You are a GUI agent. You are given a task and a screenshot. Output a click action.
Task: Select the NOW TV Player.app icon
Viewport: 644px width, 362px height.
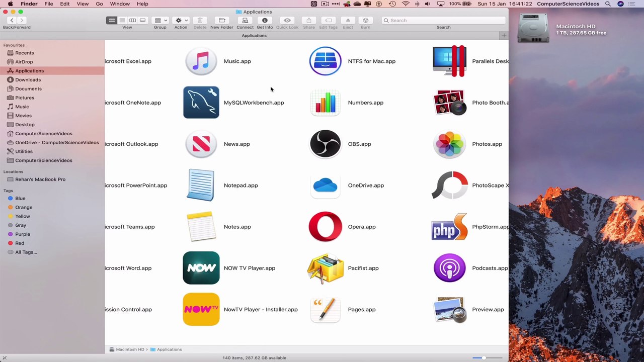[x=201, y=268]
